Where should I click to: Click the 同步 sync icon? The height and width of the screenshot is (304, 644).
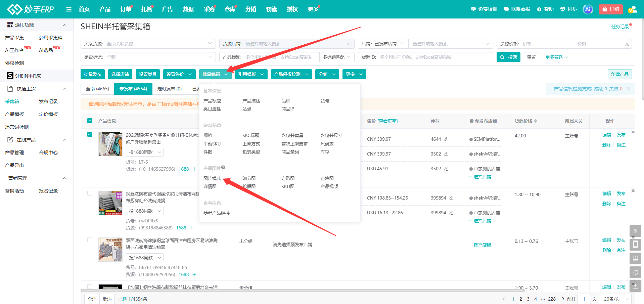tap(563, 9)
